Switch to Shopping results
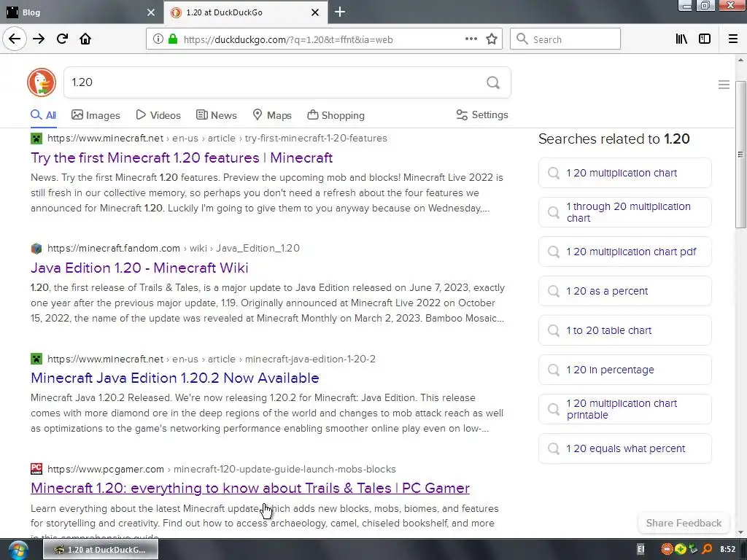 [336, 115]
